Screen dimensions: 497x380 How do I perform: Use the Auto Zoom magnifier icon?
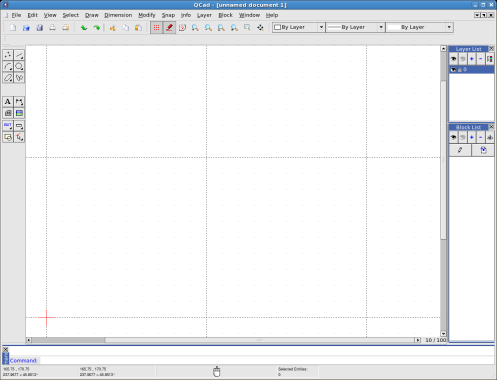tap(221, 28)
